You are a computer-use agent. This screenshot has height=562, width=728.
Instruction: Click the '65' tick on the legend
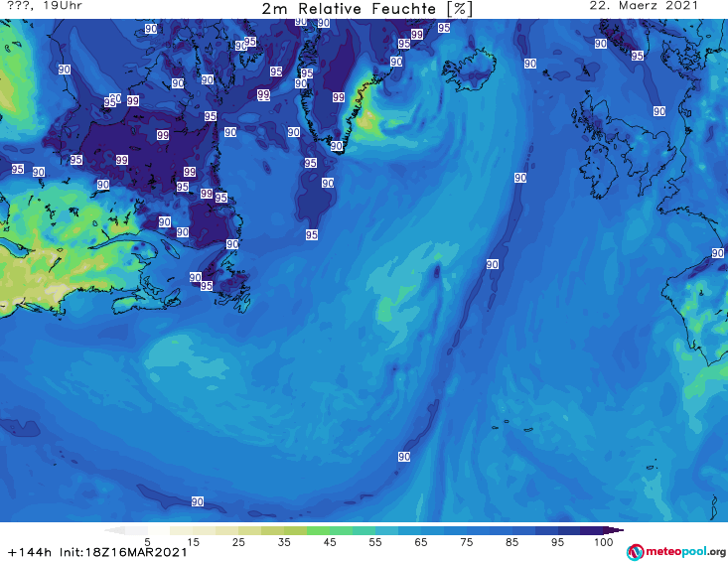click(421, 542)
